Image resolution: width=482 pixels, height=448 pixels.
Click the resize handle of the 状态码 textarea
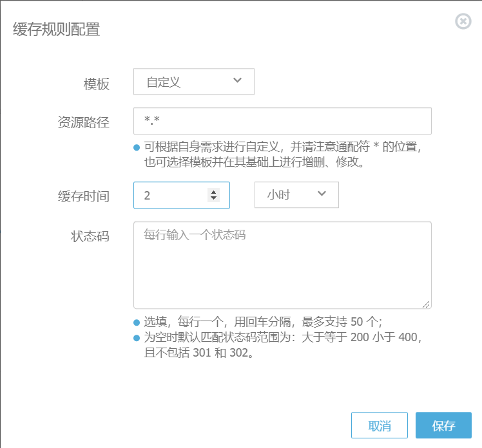(x=427, y=304)
